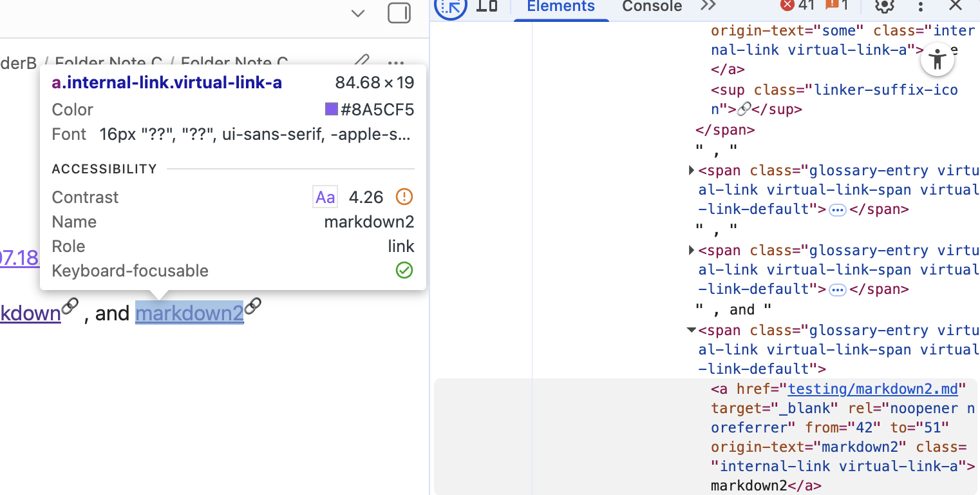Click the orange warning count badge

point(836,6)
